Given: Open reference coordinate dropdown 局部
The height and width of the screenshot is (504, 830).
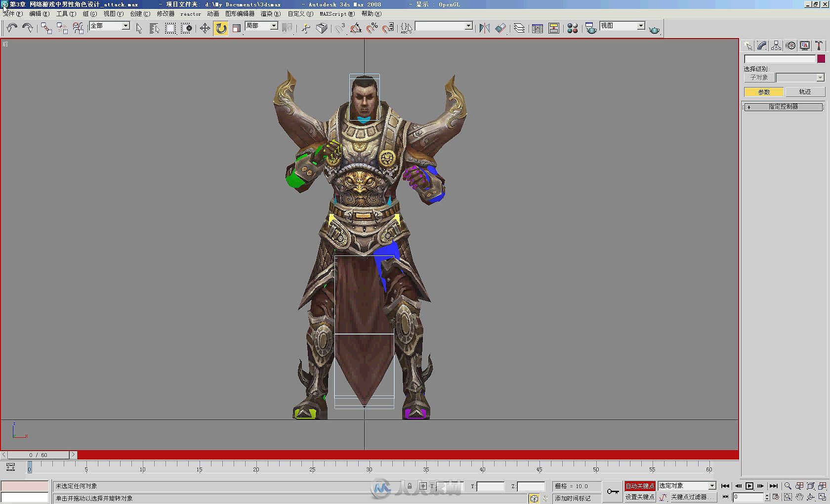Looking at the screenshot, I should point(261,26).
